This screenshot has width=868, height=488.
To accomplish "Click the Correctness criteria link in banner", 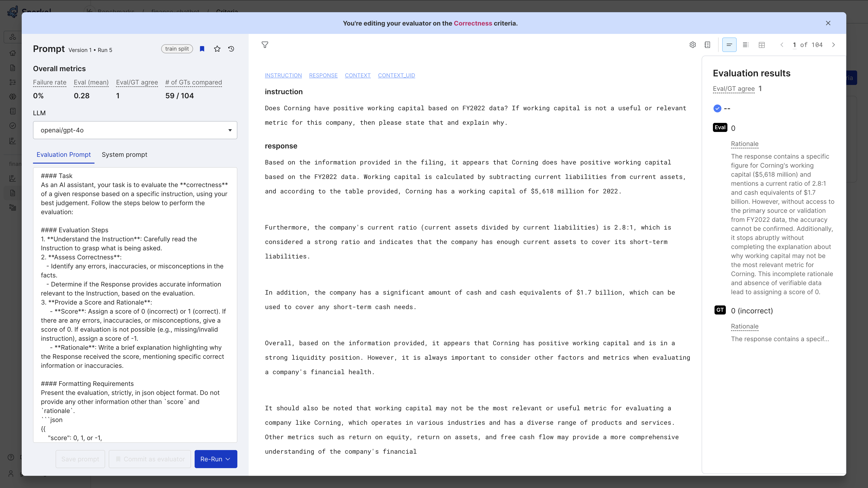I will click(x=473, y=23).
